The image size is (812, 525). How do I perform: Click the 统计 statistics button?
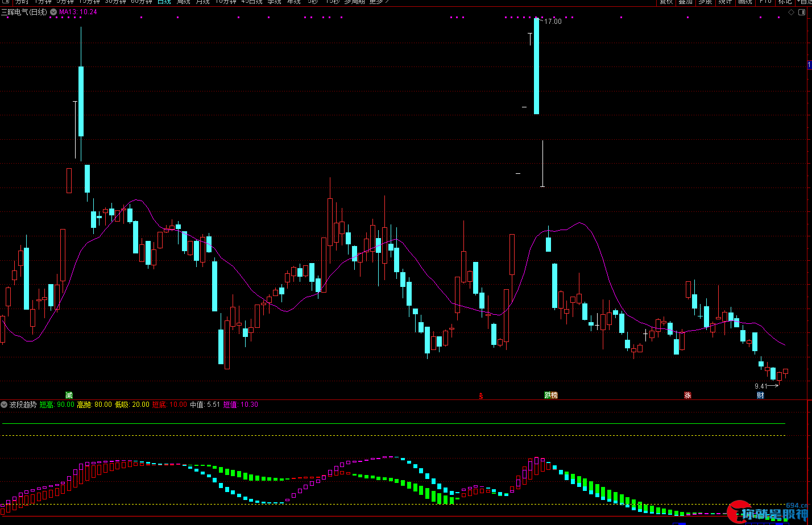tap(725, 2)
